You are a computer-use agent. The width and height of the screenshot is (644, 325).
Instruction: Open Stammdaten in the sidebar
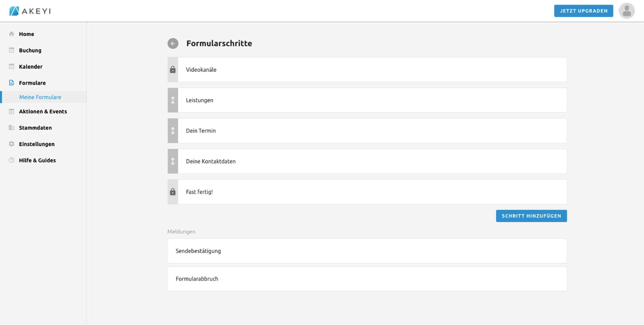coord(35,128)
